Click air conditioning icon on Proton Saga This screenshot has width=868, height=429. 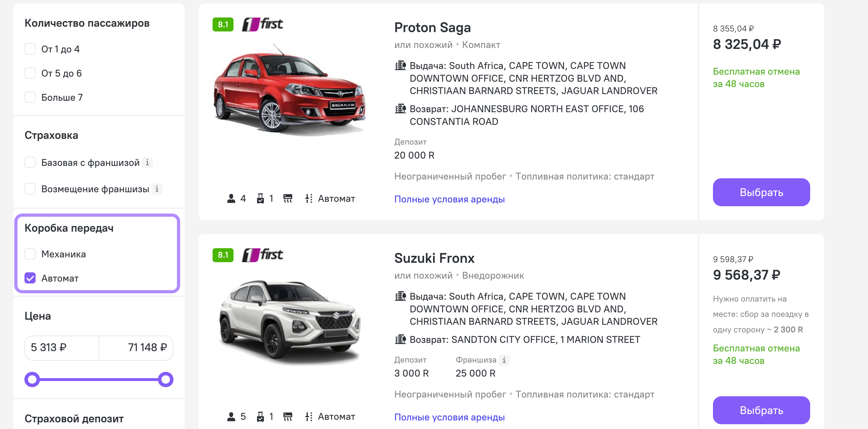click(x=288, y=199)
